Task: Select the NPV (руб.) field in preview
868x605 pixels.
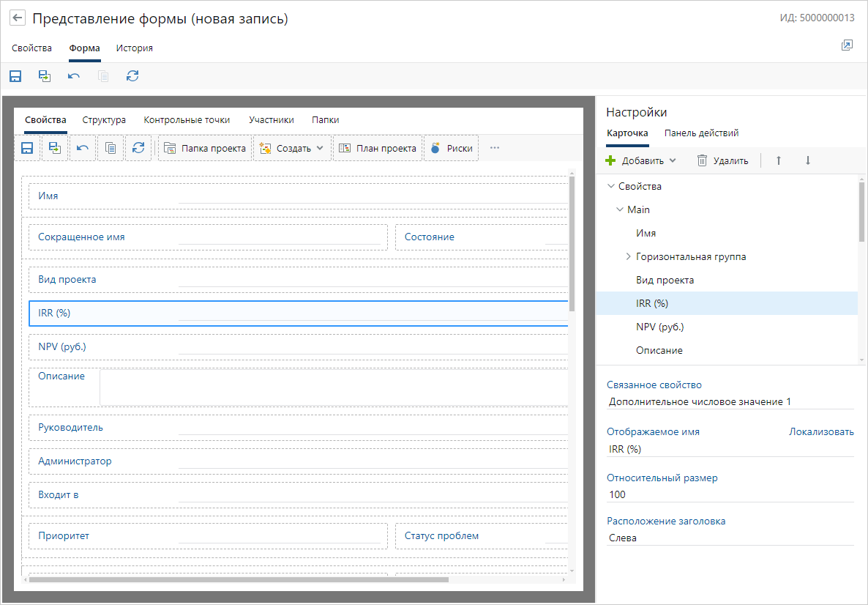Action: 299,347
